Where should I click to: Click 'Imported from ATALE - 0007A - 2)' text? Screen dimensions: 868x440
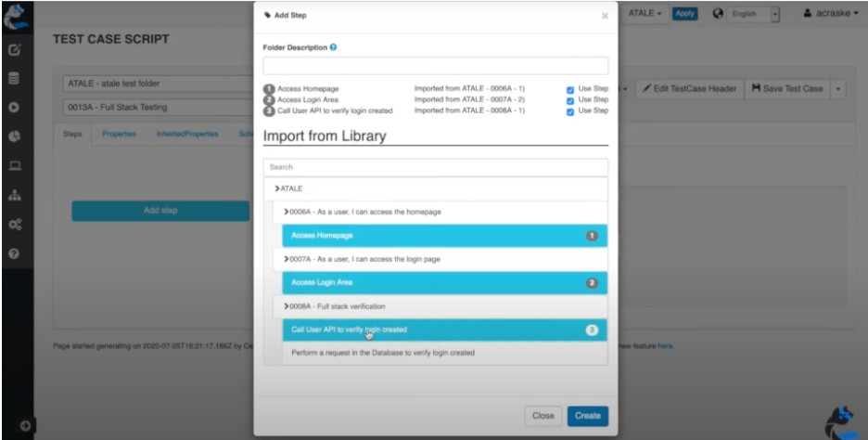(x=469, y=99)
